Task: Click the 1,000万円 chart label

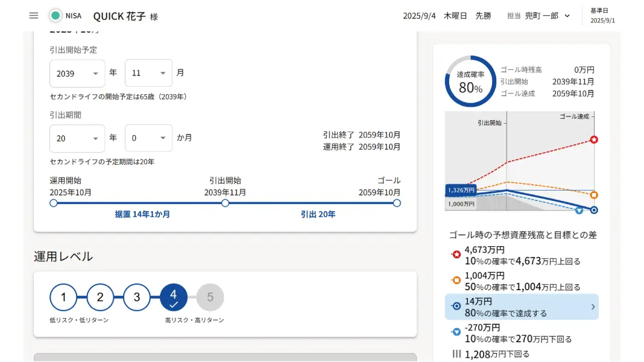Action: (x=461, y=204)
